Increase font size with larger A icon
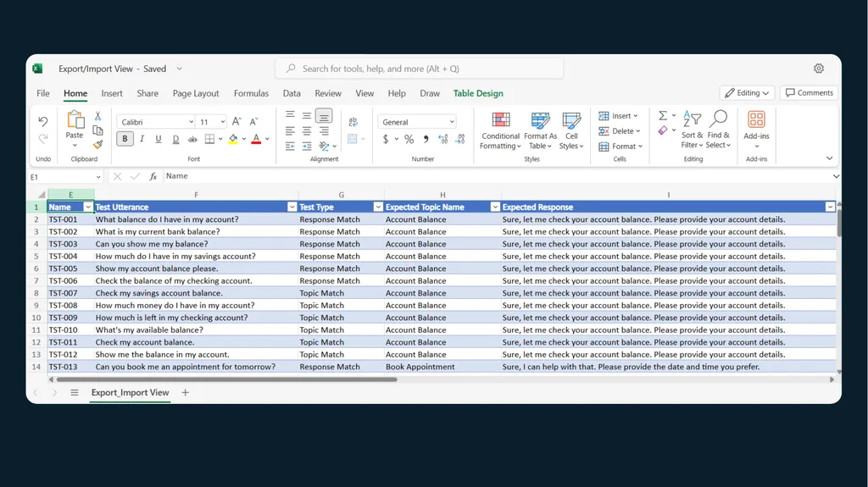Screen dimensions: 868x487 [x=236, y=122]
